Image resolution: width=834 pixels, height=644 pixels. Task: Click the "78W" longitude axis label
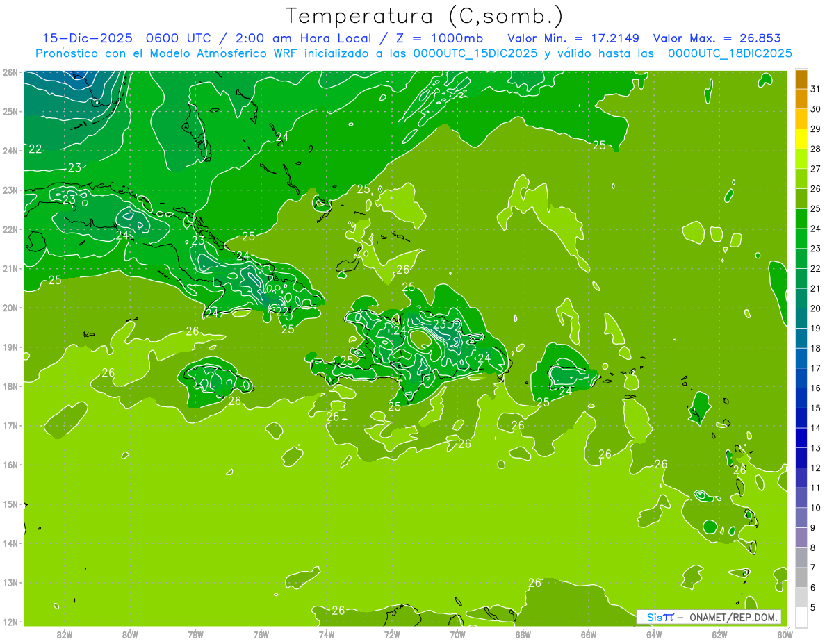(195, 634)
